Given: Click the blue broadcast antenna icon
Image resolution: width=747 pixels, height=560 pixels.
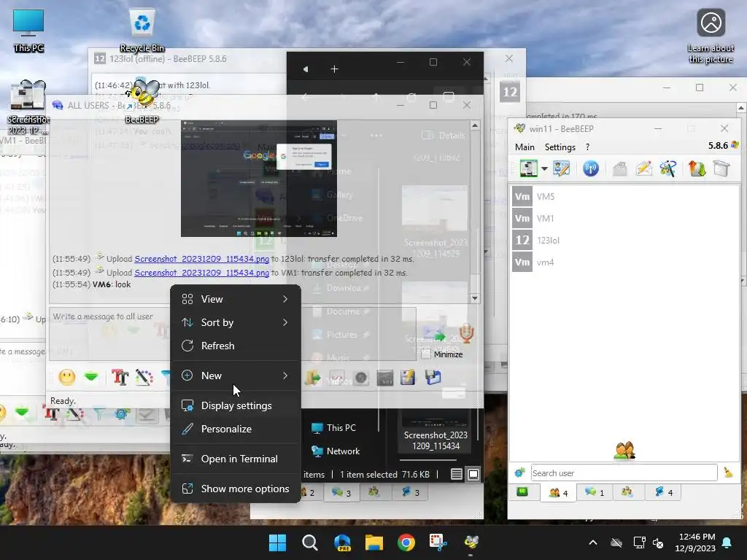Looking at the screenshot, I should (x=591, y=168).
